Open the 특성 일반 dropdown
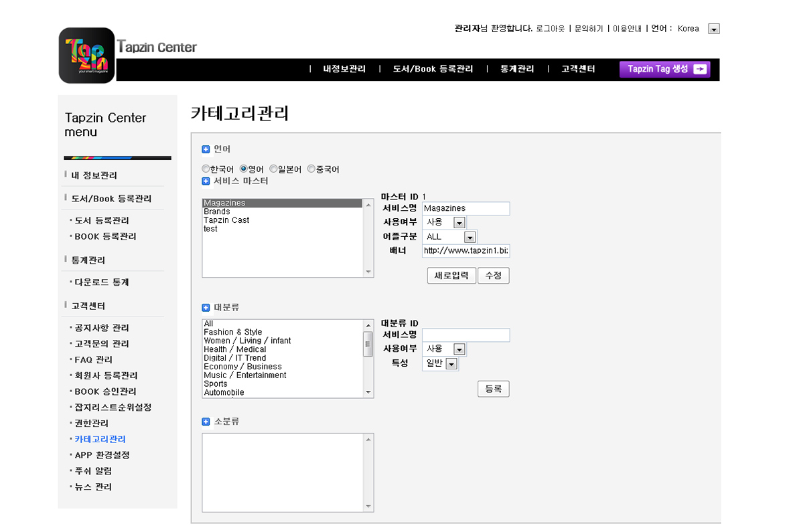 coord(451,363)
